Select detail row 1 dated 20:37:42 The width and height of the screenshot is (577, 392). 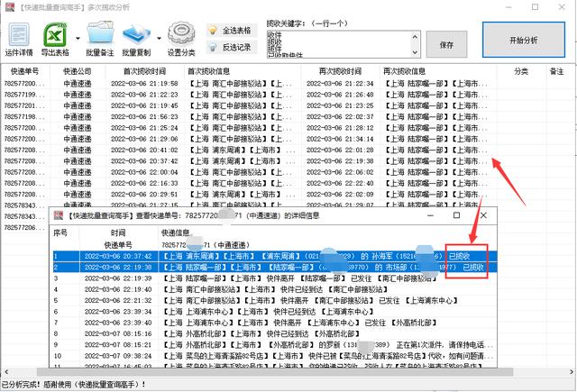click(x=274, y=256)
